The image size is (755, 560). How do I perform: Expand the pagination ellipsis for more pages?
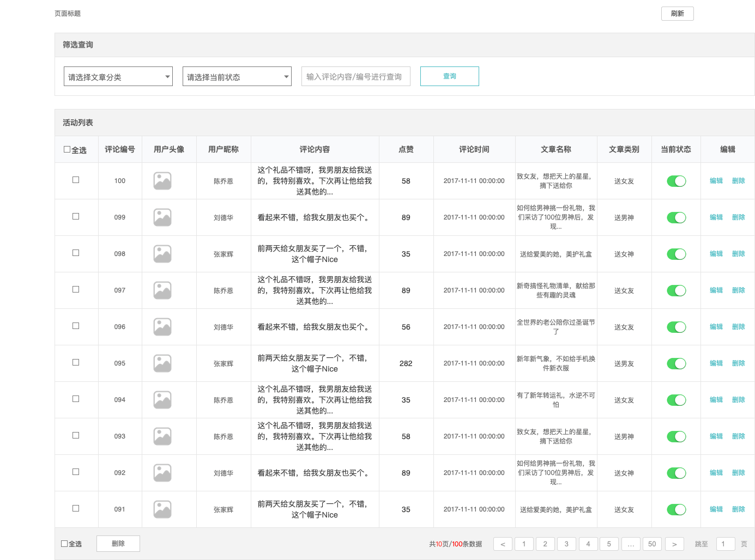click(631, 544)
